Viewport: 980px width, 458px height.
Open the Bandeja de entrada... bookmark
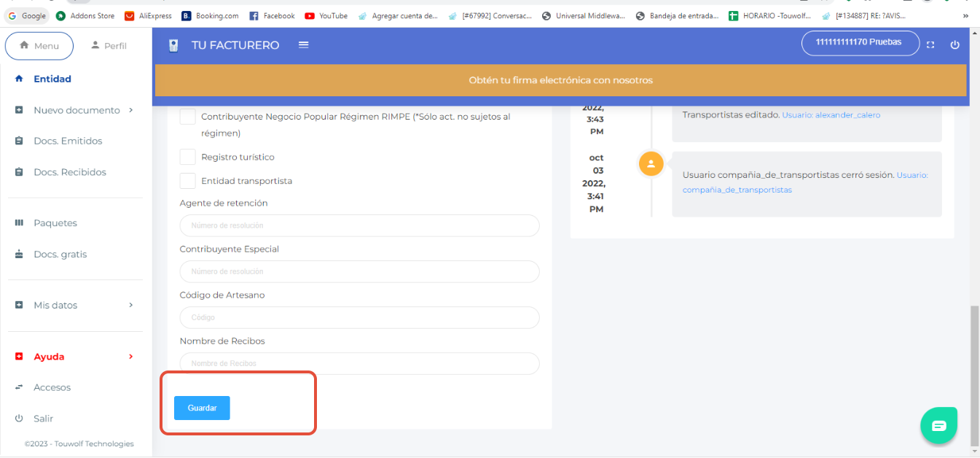coord(677,15)
